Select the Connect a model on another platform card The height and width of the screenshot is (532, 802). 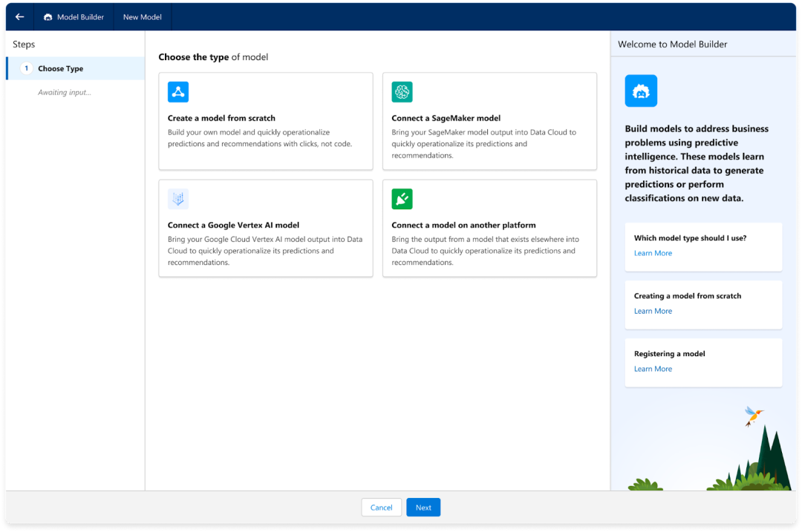pyautogui.click(x=489, y=228)
